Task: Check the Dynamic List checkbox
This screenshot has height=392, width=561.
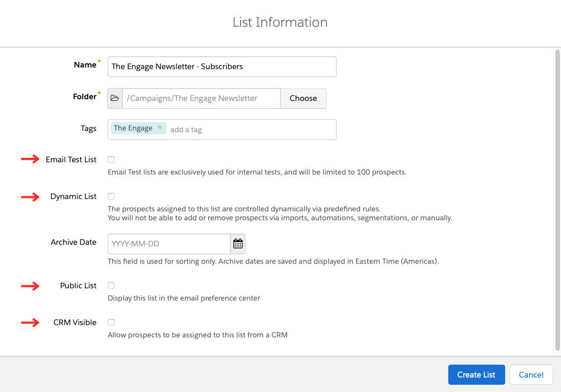Action: [111, 196]
